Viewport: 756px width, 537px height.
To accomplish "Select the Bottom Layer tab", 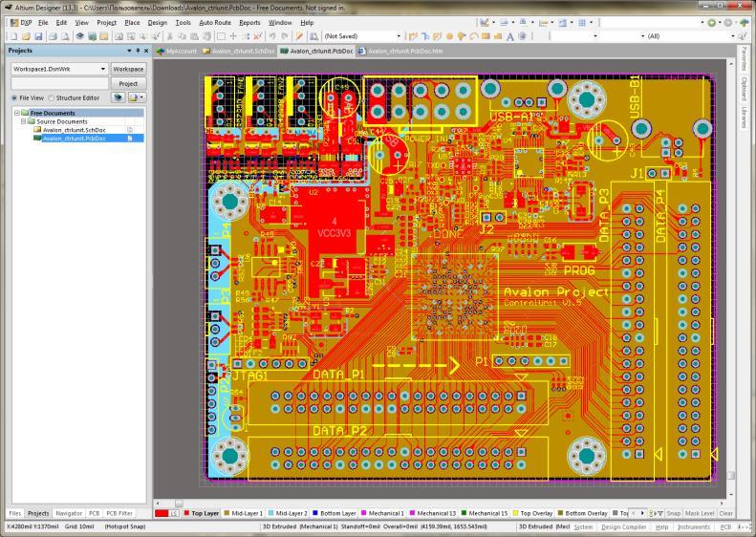I will [x=335, y=513].
